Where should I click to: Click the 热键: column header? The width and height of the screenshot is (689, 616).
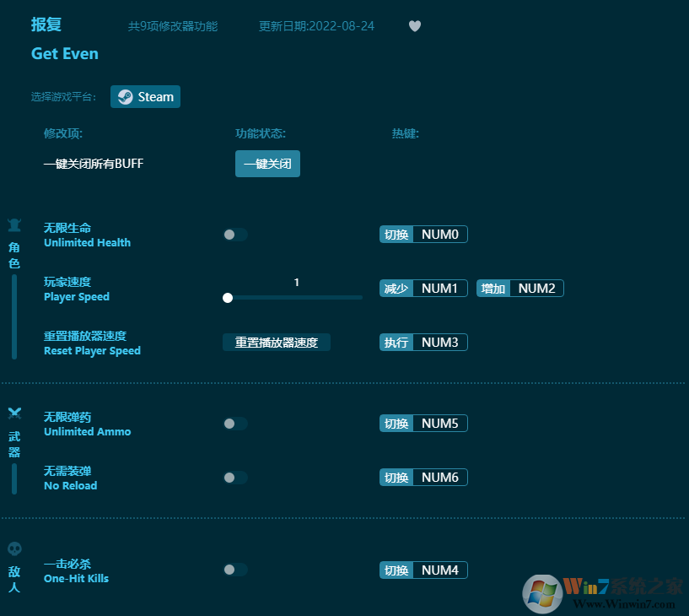pos(406,133)
